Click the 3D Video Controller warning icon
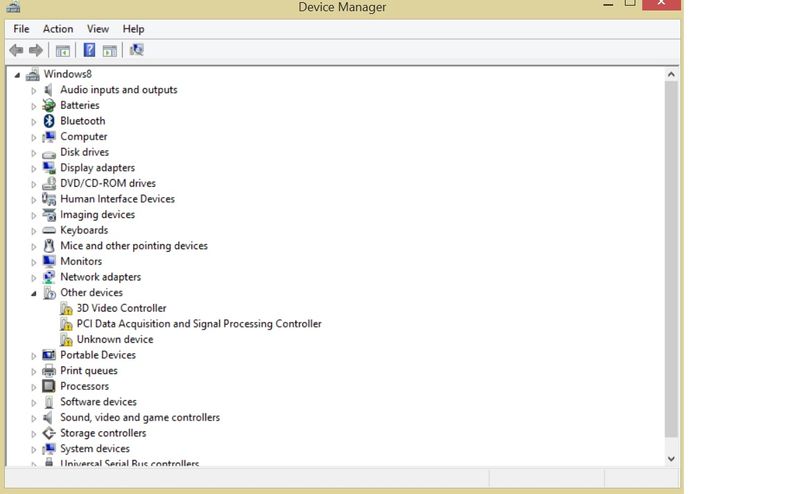Image resolution: width=799 pixels, height=494 pixels. coord(66,309)
